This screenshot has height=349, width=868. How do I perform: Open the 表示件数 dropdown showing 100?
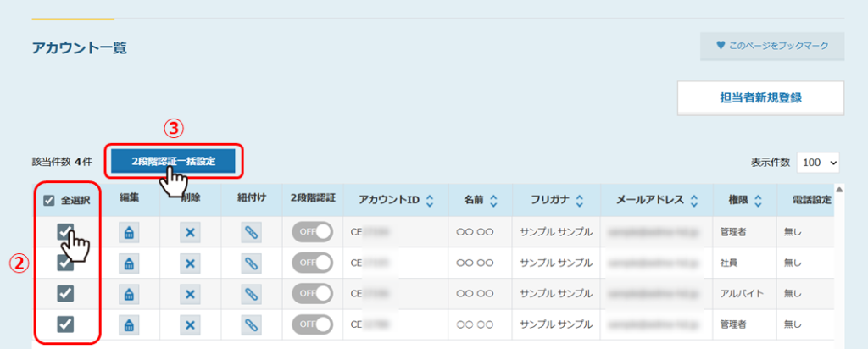coord(817,162)
